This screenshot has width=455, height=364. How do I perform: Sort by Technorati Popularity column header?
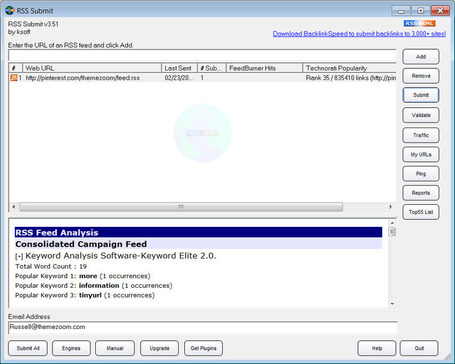[349, 68]
